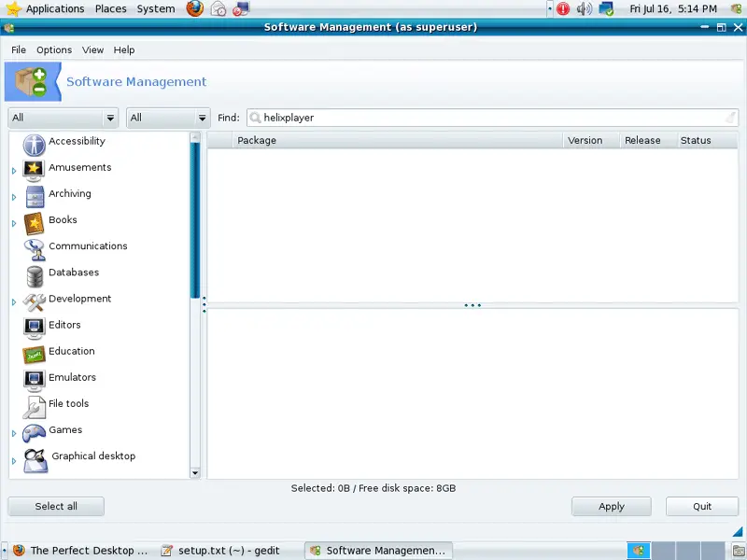Click the Education chalkboard icon
This screenshot has height=560, width=747.
click(34, 355)
